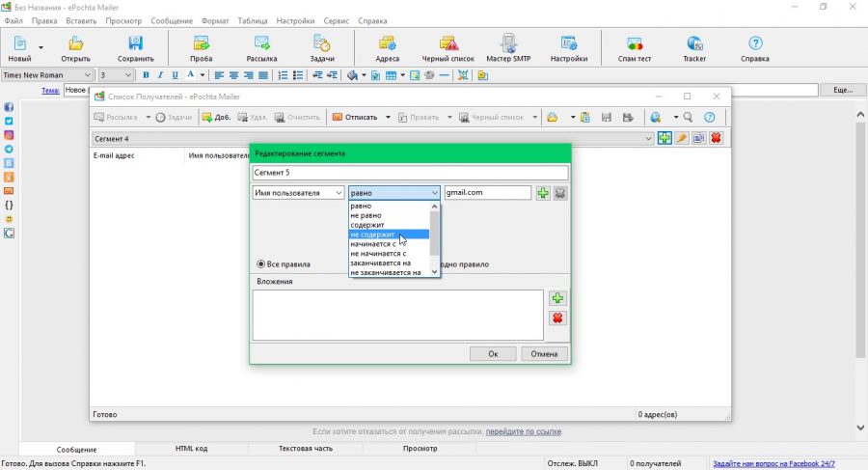Run the Спам тест tool
The height and width of the screenshot is (470, 868).
pyautogui.click(x=635, y=49)
